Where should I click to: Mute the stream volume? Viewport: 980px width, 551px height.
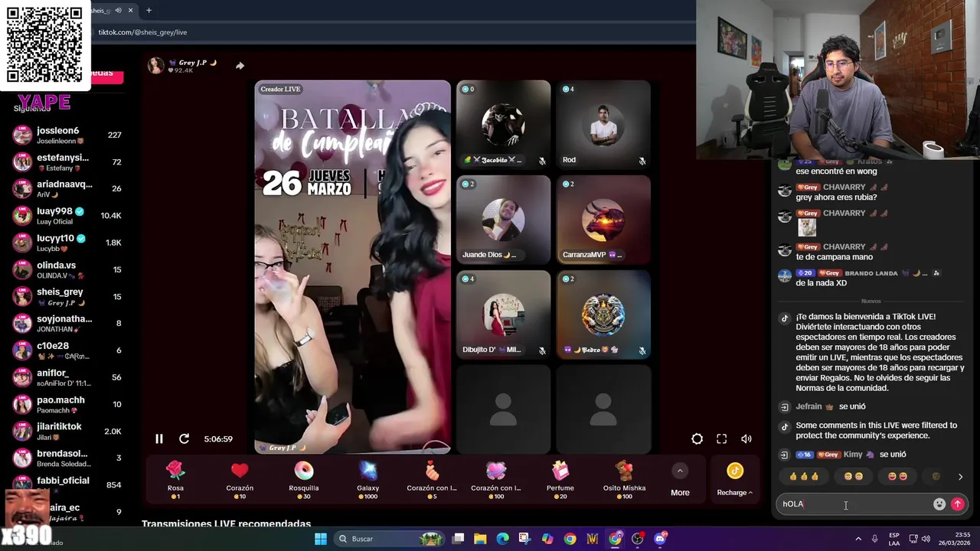click(x=746, y=439)
